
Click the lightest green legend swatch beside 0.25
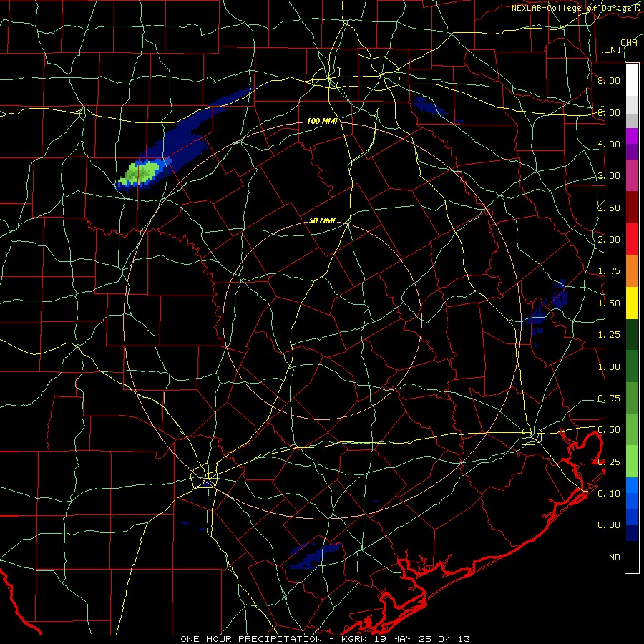[632, 462]
